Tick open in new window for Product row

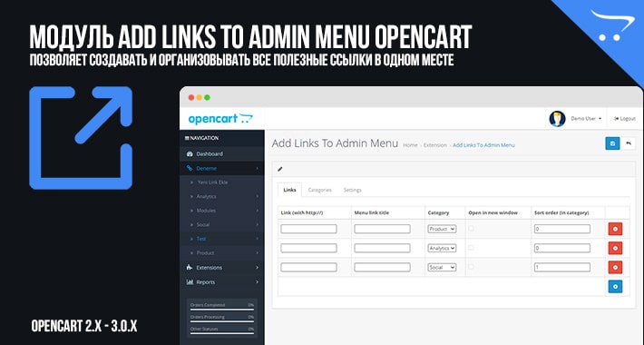pos(471,229)
